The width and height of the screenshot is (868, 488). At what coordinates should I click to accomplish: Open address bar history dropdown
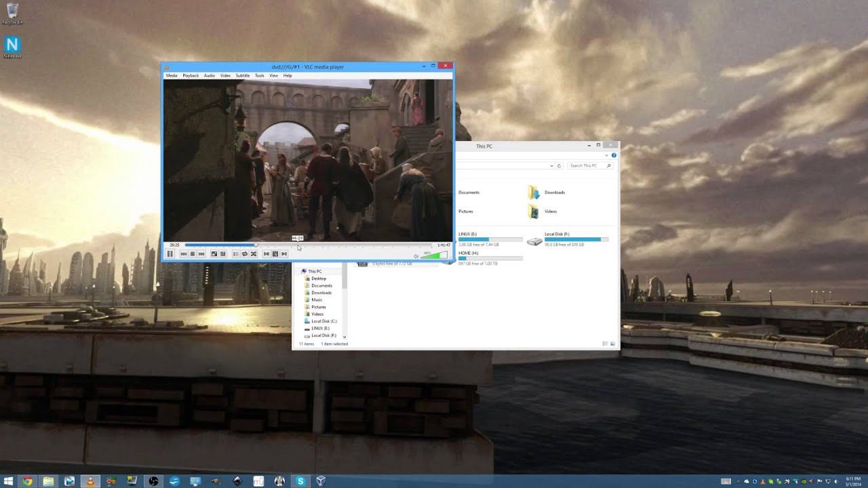(x=551, y=165)
